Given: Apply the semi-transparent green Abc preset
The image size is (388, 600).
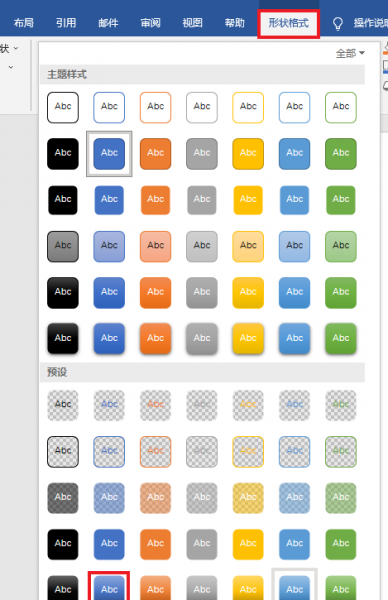Looking at the screenshot, I should coord(341,498).
